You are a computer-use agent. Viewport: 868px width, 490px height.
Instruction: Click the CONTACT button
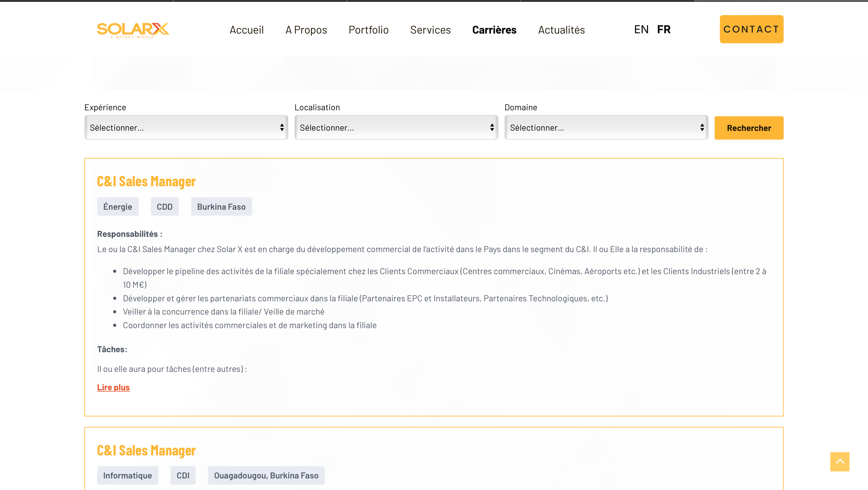[751, 29]
